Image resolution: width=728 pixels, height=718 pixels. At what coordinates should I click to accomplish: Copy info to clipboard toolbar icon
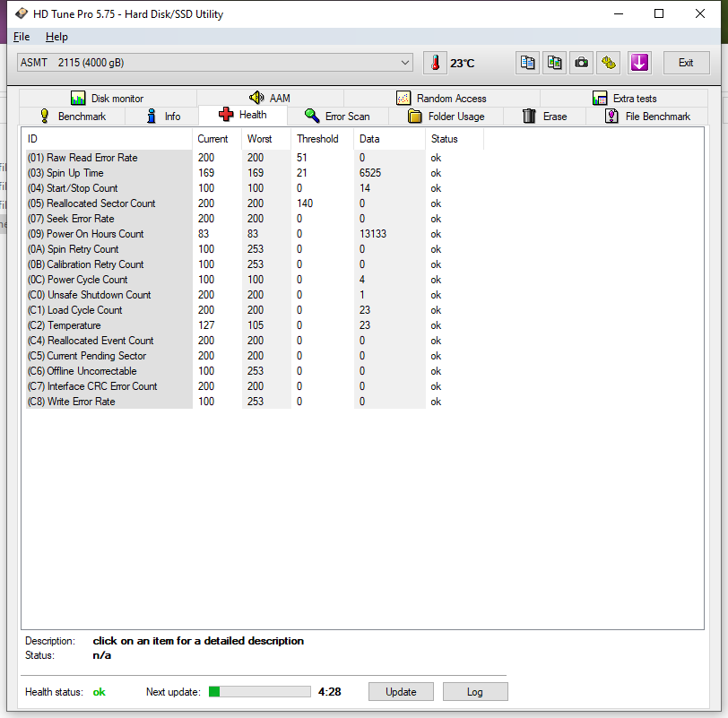[527, 63]
